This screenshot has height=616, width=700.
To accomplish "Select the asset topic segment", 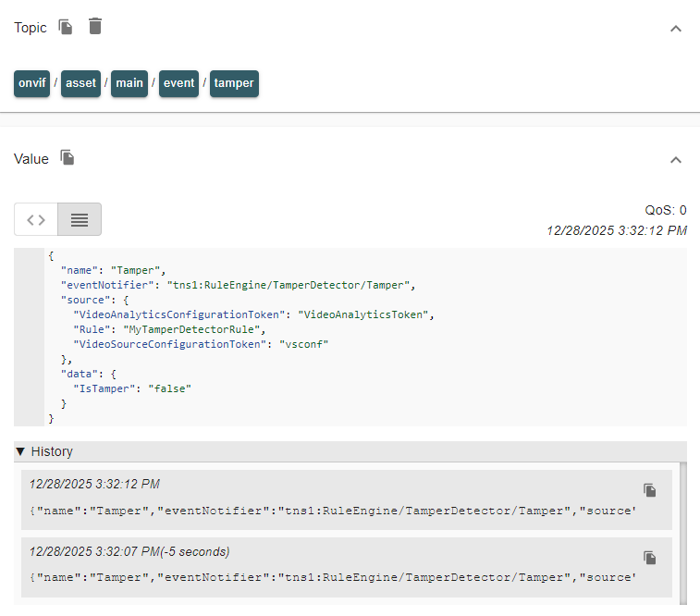I will pyautogui.click(x=80, y=83).
